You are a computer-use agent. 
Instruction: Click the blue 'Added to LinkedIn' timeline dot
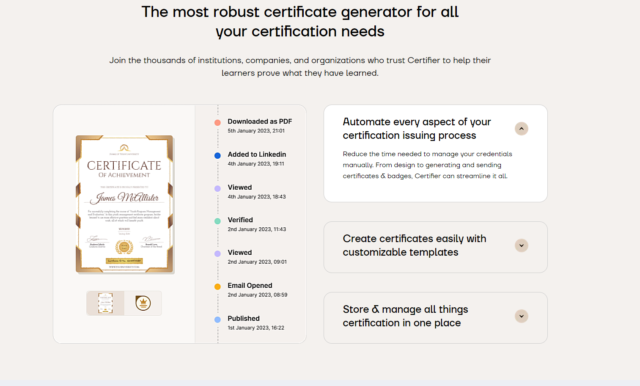218,155
